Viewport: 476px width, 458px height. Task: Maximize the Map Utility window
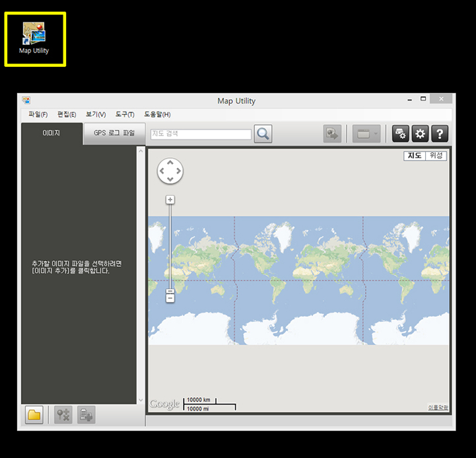(x=423, y=98)
